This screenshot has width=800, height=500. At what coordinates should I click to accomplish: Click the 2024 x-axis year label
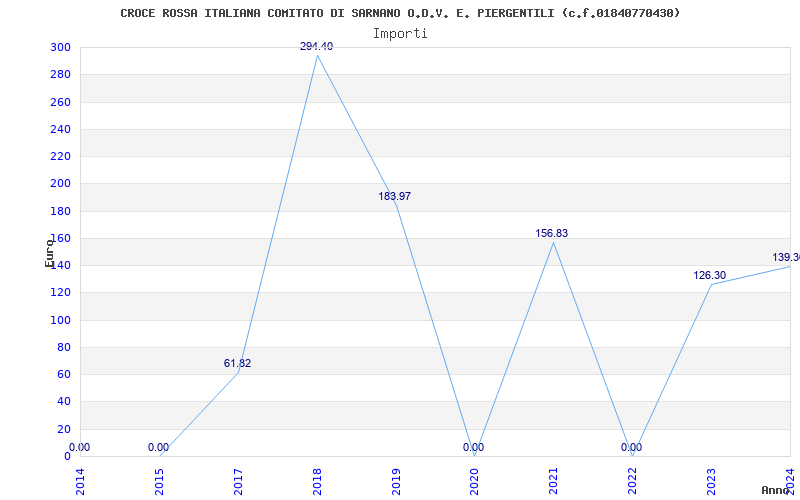[x=790, y=481]
